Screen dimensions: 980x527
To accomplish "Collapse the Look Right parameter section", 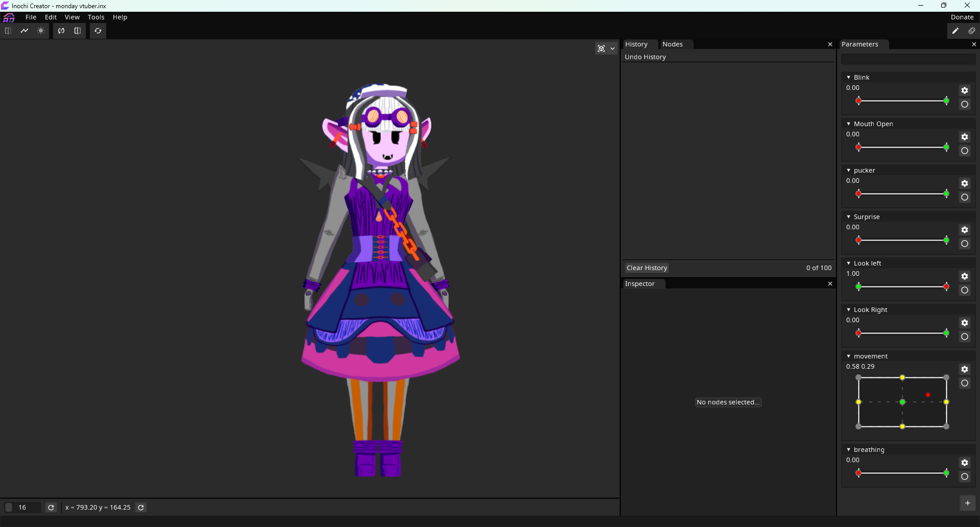I will (848, 309).
